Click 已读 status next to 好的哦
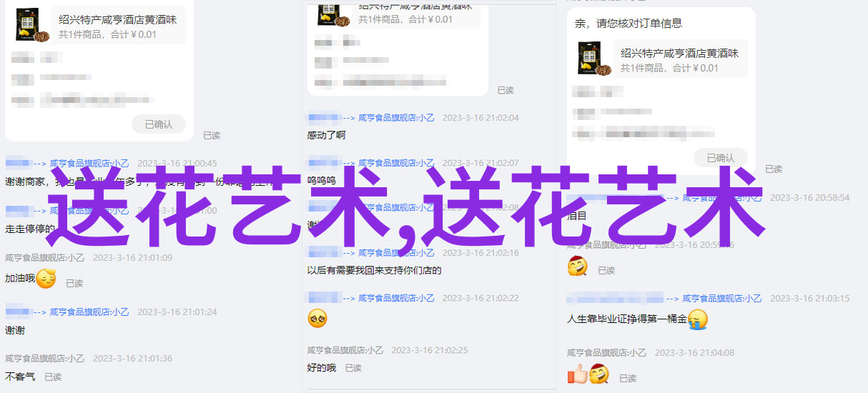The image size is (868, 393). click(x=353, y=368)
